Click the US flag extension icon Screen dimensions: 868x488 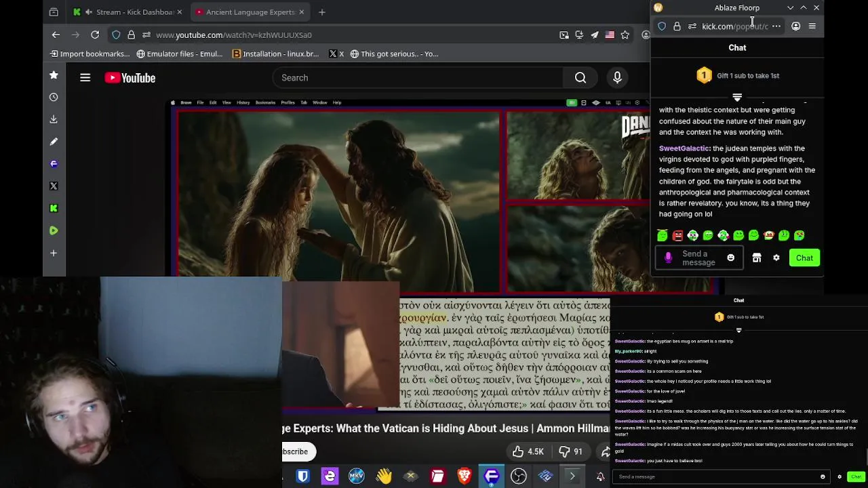tap(610, 35)
